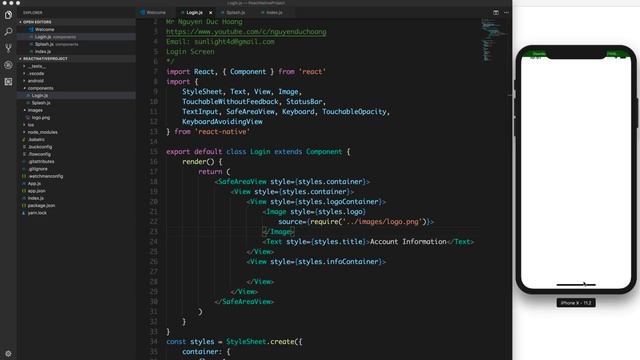This screenshot has height=360, width=640.
Task: Click 'KeyboardAvoidingView' in the import list
Action: 222,122
